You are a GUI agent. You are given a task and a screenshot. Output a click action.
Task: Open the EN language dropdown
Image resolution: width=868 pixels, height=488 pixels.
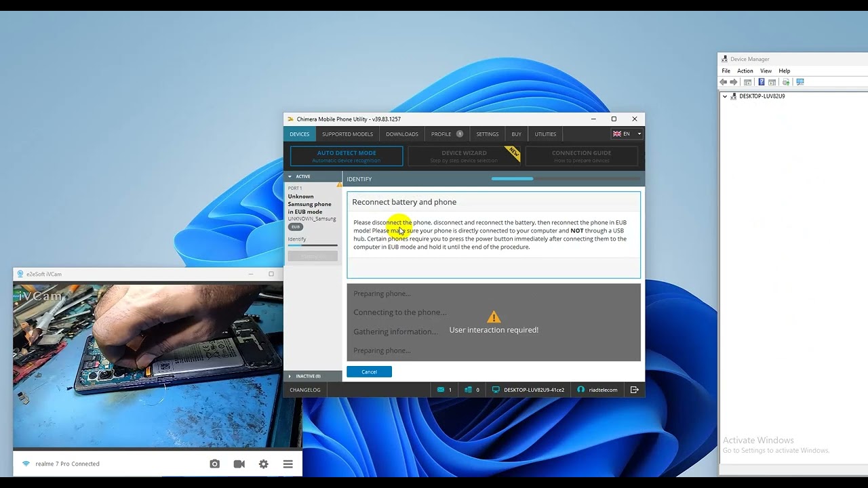(627, 134)
